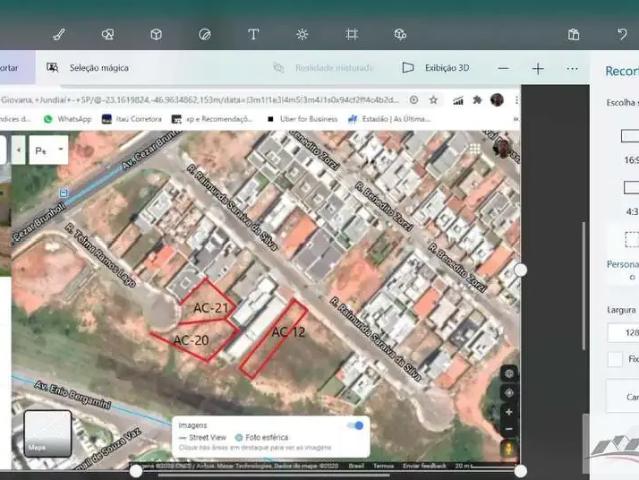Screen dimensions: 639x480
Task: Click the Av. Enio Bergamini street label
Action: click(x=73, y=394)
